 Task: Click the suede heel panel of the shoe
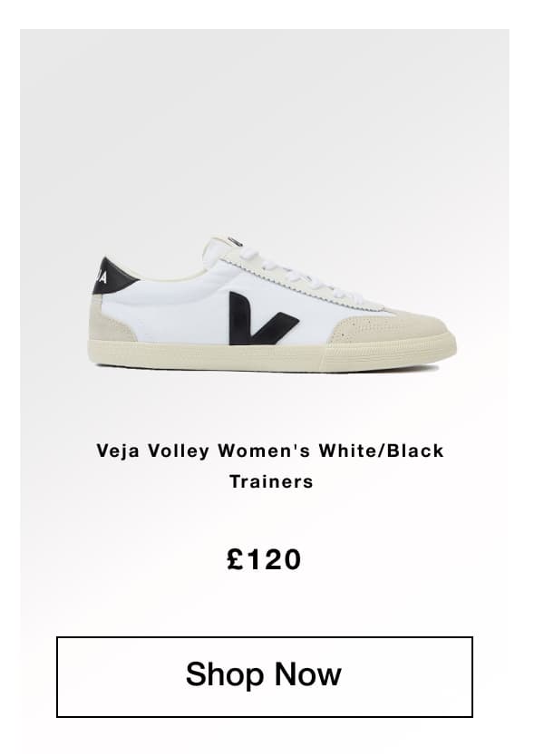(110, 319)
